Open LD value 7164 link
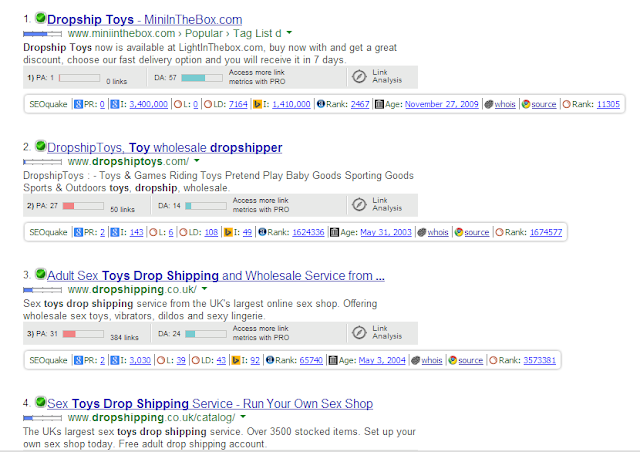The width and height of the screenshot is (640, 452). click(x=238, y=104)
